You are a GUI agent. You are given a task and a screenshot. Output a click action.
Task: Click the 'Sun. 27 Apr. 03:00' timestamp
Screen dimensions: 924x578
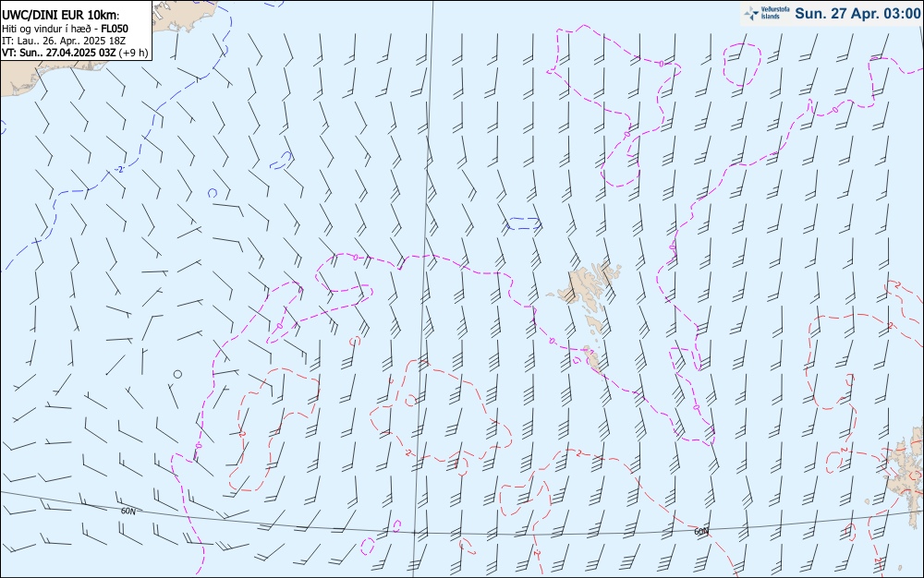point(857,13)
